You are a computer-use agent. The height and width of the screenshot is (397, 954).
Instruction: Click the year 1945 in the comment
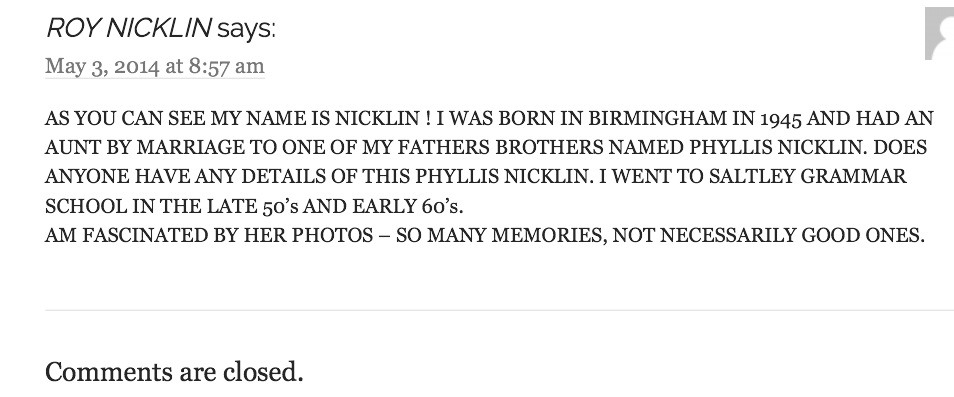[x=781, y=119]
